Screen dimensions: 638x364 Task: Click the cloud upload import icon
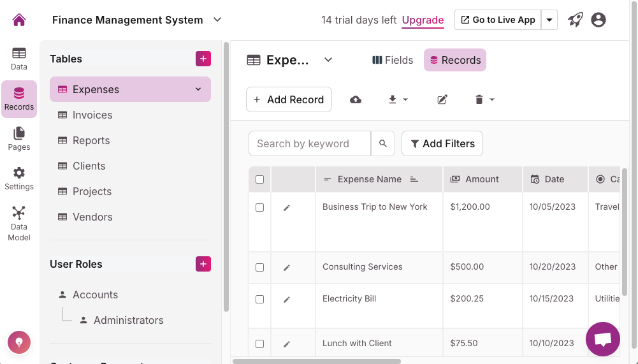pyautogui.click(x=356, y=99)
